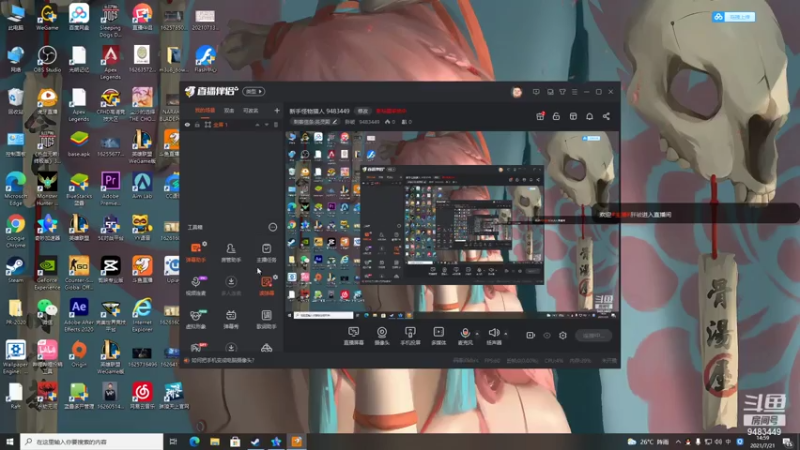Open the Windows Start menu
The width and height of the screenshot is (800, 450).
10,442
